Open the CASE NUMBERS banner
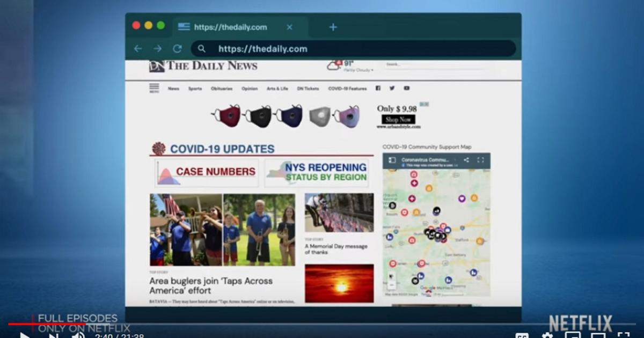The height and width of the screenshot is (338, 644). [207, 173]
